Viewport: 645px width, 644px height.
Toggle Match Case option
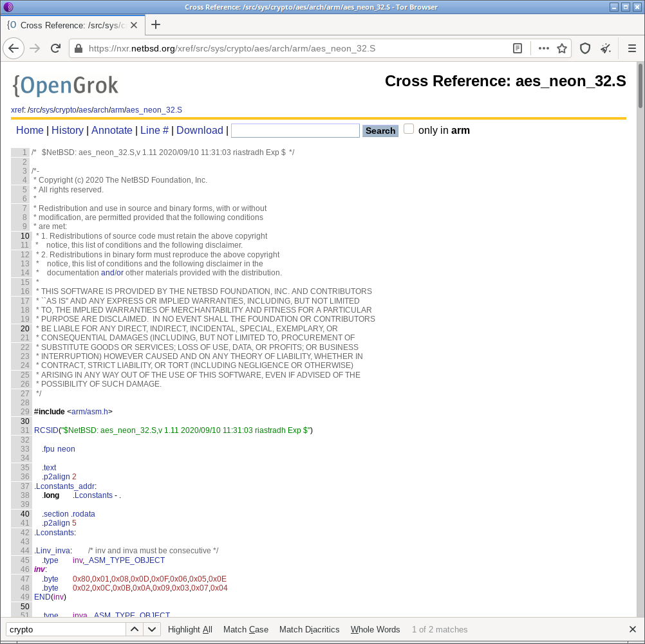pos(246,629)
